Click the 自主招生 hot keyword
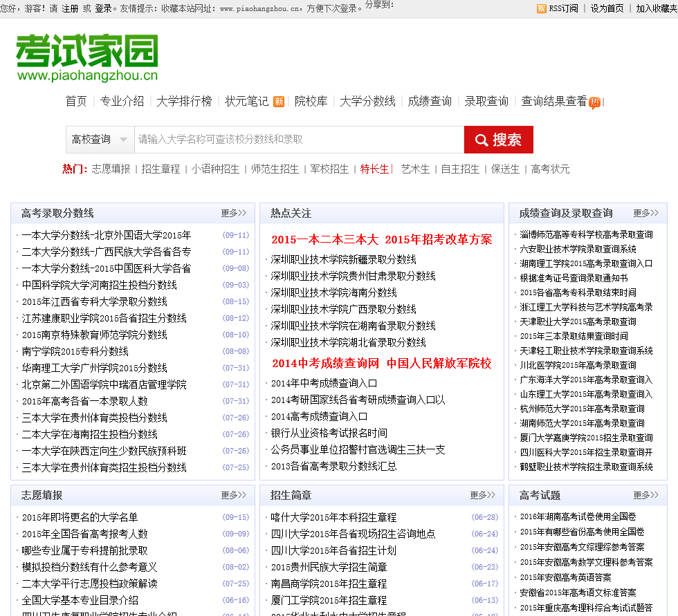The height and width of the screenshot is (616, 678). coord(460,169)
